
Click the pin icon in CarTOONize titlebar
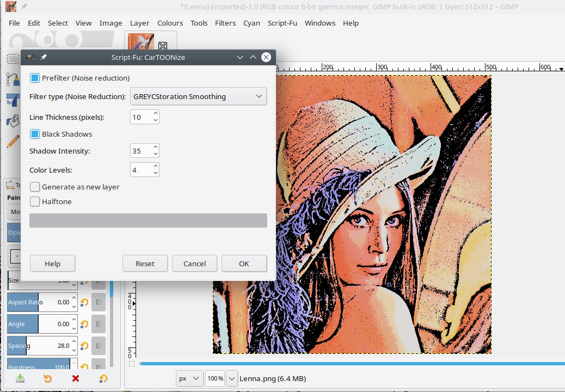click(x=44, y=57)
